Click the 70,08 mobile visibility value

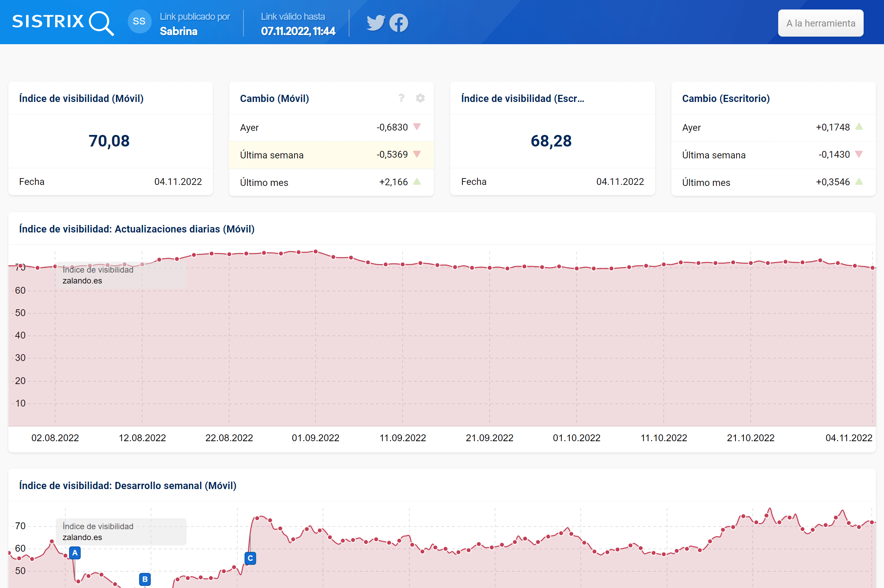pos(109,141)
